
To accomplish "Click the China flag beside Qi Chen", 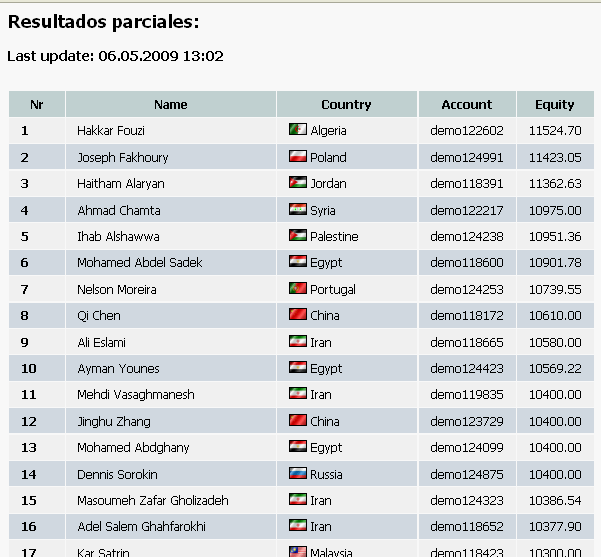I will click(x=297, y=315).
